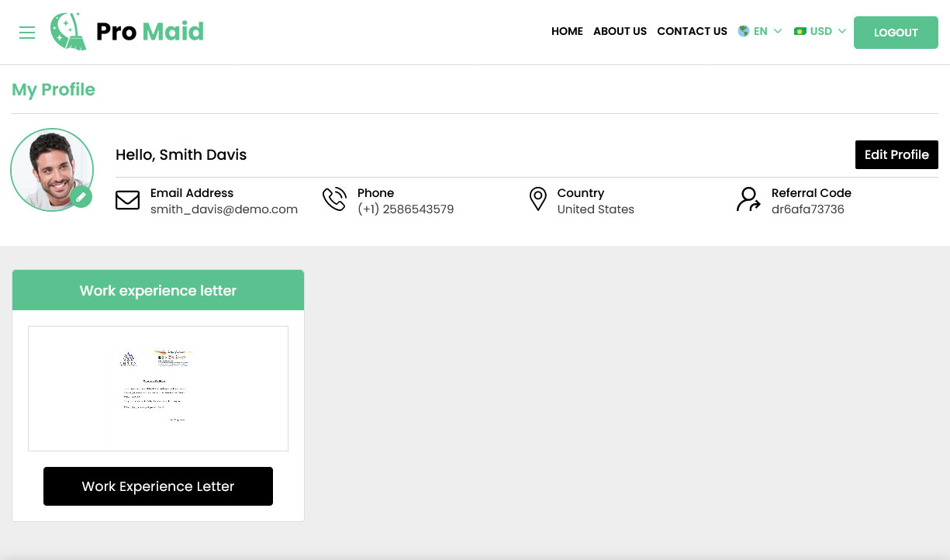Click the country location pin icon
Screen dimensions: 950x560
pyautogui.click(x=537, y=199)
